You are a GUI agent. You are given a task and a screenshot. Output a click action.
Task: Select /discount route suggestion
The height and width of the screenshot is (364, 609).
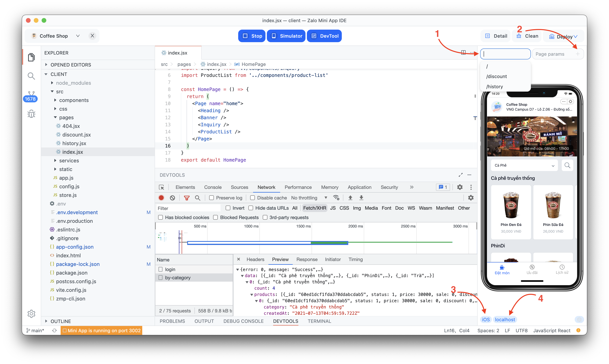[496, 76]
